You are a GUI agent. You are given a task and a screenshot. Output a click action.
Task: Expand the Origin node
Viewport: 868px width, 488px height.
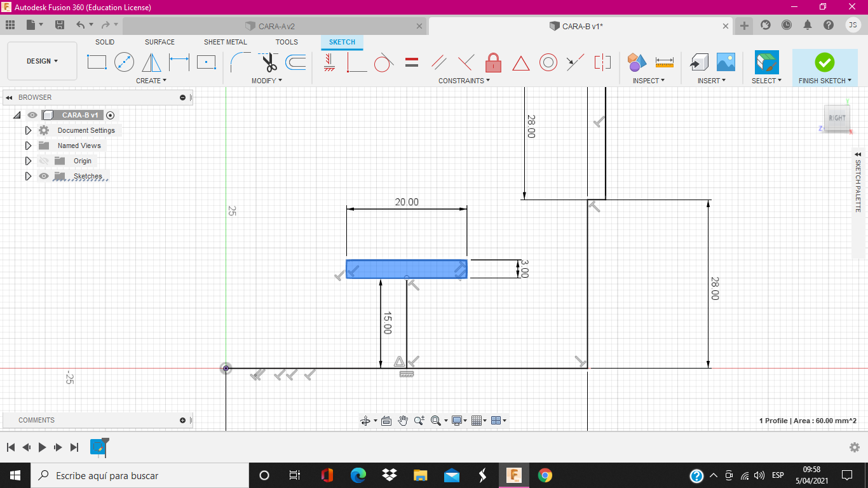click(28, 161)
